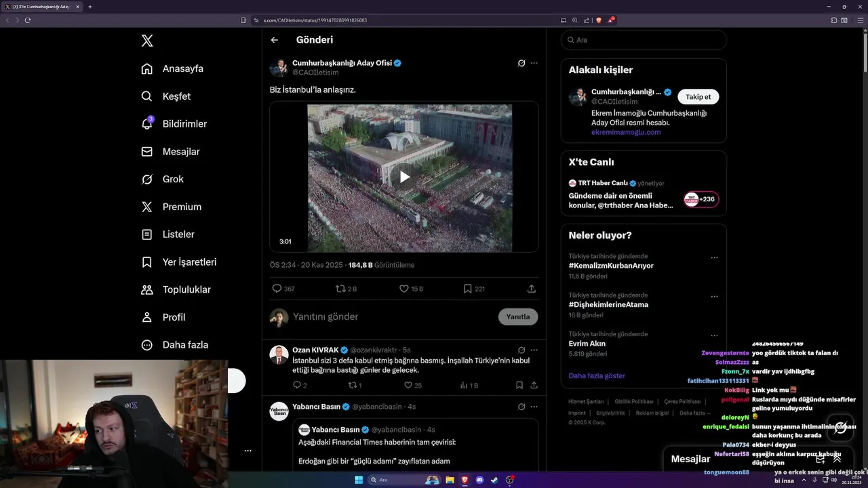Click the Yanıtla button

pyautogui.click(x=518, y=317)
